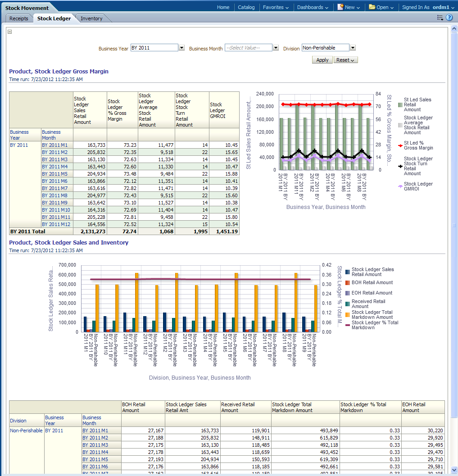Open the page options menu icon
The image size is (458, 476).
[440, 18]
